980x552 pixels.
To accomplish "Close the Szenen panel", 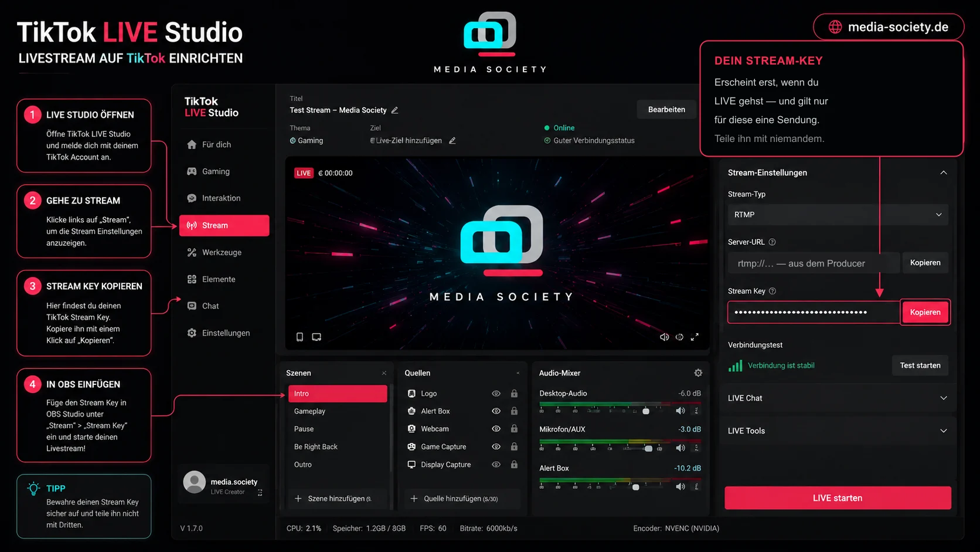I will tap(384, 373).
